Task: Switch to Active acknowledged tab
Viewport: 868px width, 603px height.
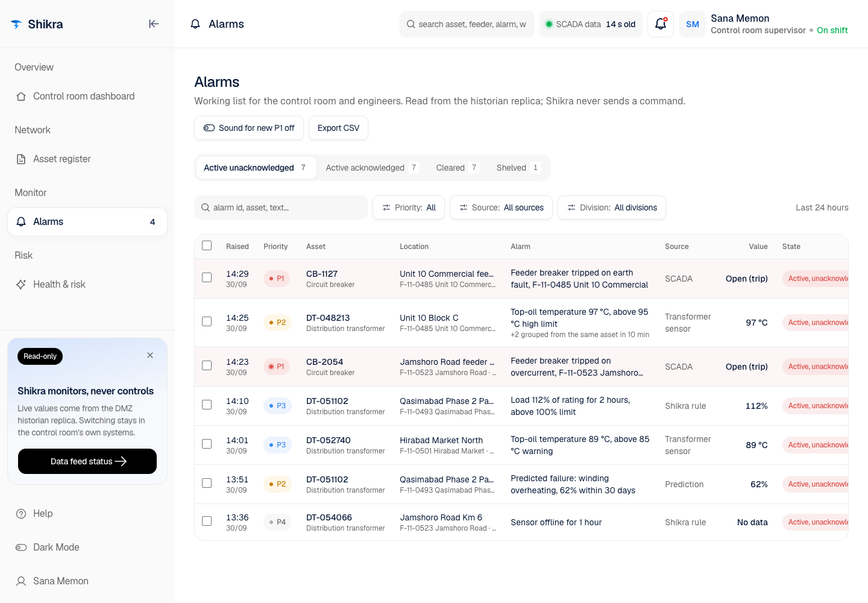Action: 372,168
